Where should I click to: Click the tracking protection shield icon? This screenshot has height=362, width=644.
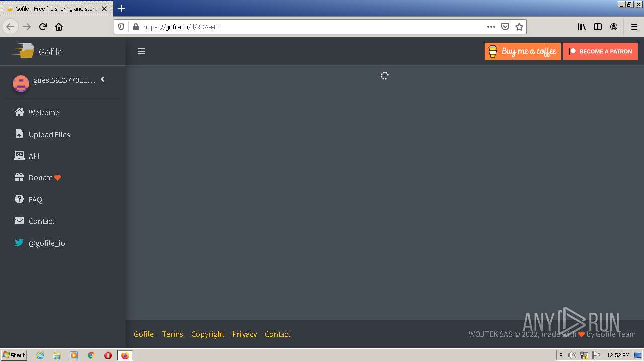[x=121, y=27]
